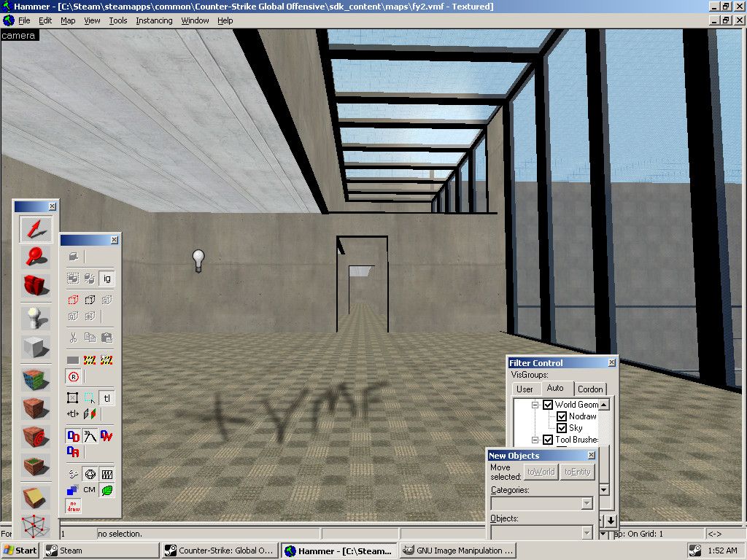Collapse the World Geometry tree node
Image resolution: width=747 pixels, height=560 pixels.
[x=534, y=405]
